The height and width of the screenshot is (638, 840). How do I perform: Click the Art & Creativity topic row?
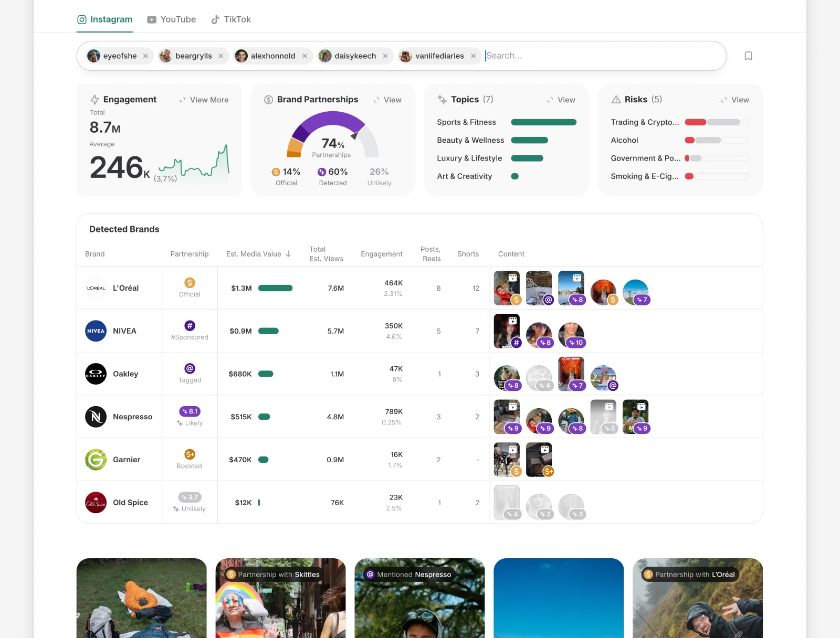point(478,176)
